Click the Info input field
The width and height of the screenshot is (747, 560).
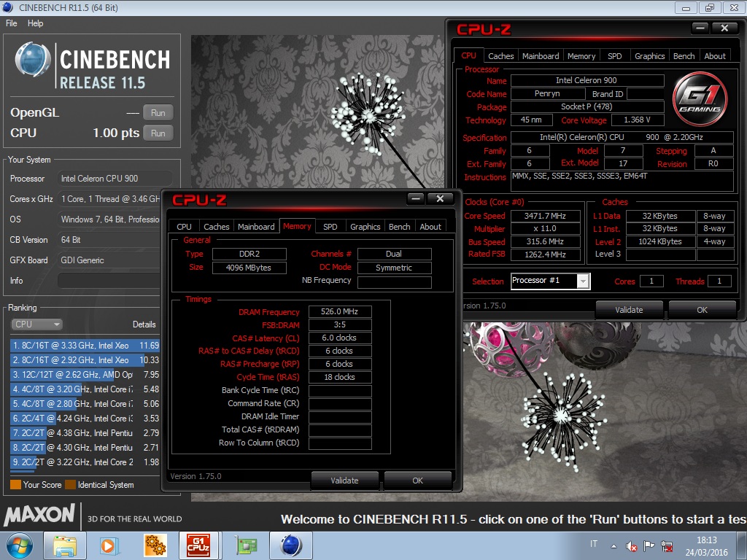coord(109,281)
